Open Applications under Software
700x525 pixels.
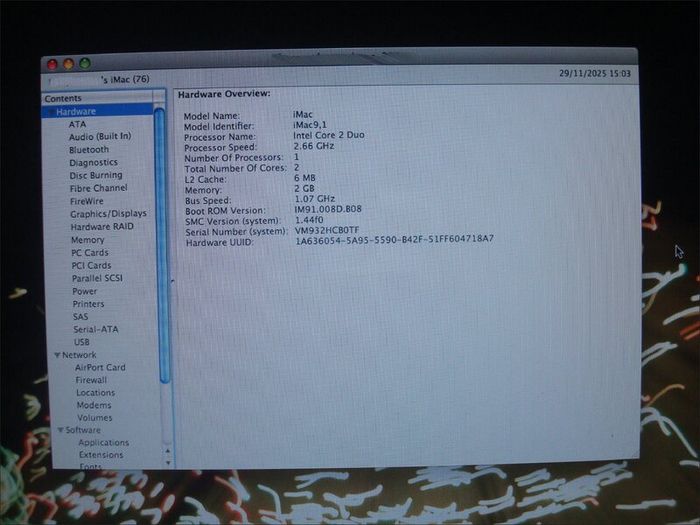pos(104,442)
